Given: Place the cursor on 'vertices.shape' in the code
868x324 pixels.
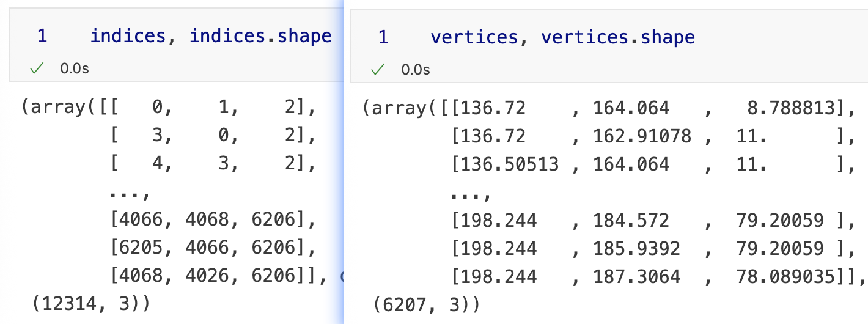Looking at the screenshot, I should tap(618, 38).
